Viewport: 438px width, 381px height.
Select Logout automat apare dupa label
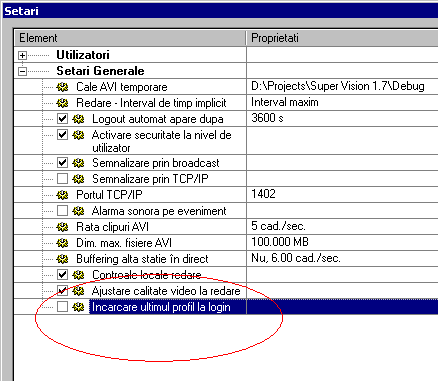158,119
